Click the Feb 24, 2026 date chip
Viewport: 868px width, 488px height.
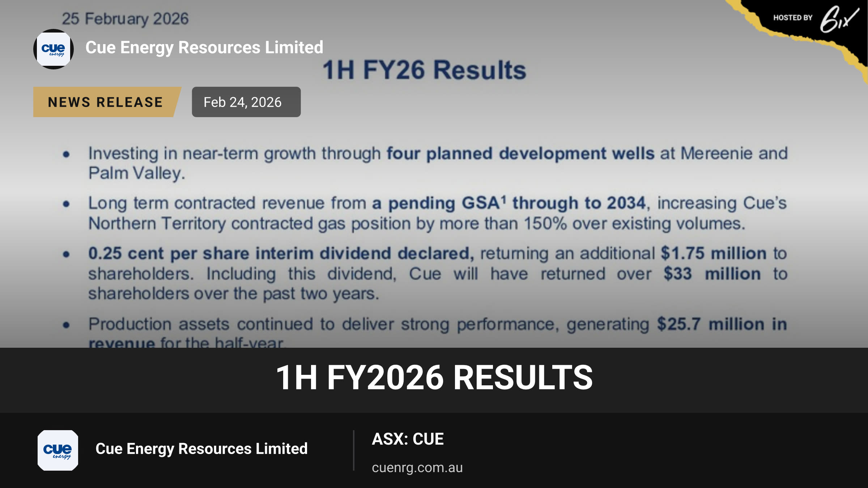pos(246,102)
